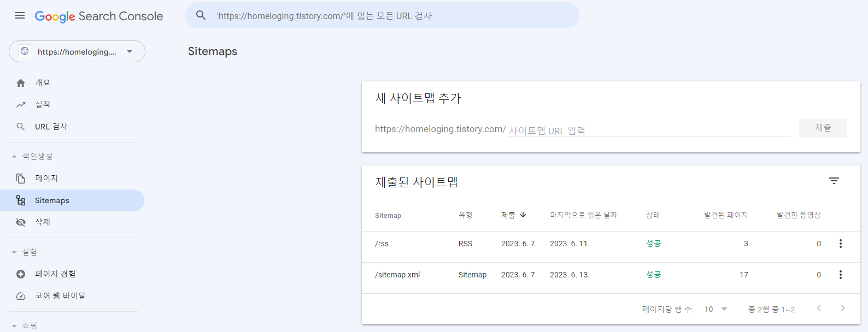Screen dimensions: 868x332
Task: Click discovered pages count 17
Action: [x=744, y=275]
